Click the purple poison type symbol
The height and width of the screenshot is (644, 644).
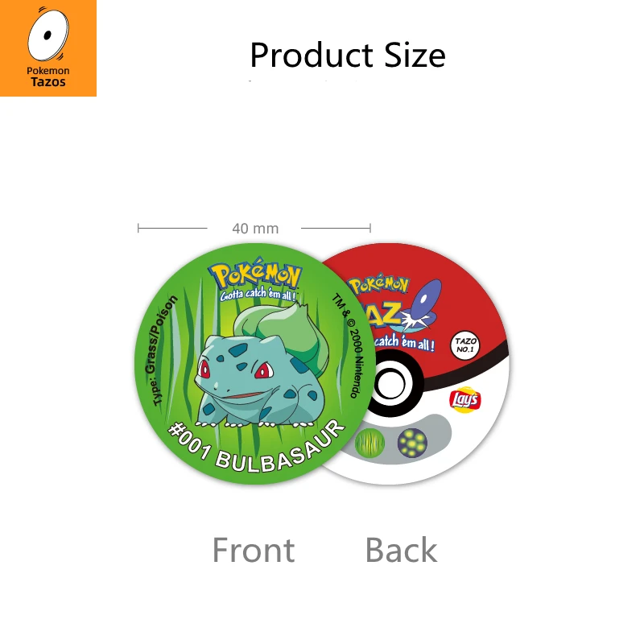[412, 443]
